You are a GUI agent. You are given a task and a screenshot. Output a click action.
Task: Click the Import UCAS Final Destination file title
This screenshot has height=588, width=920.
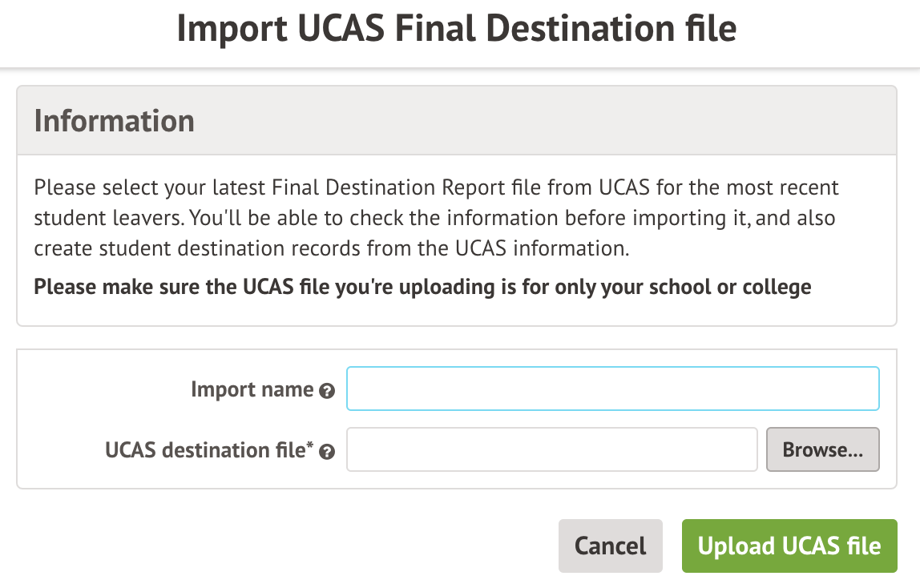[x=456, y=29]
